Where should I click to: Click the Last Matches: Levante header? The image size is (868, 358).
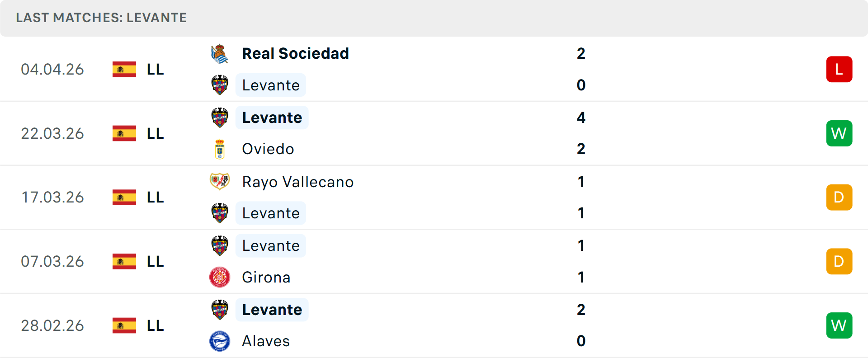coord(101,18)
